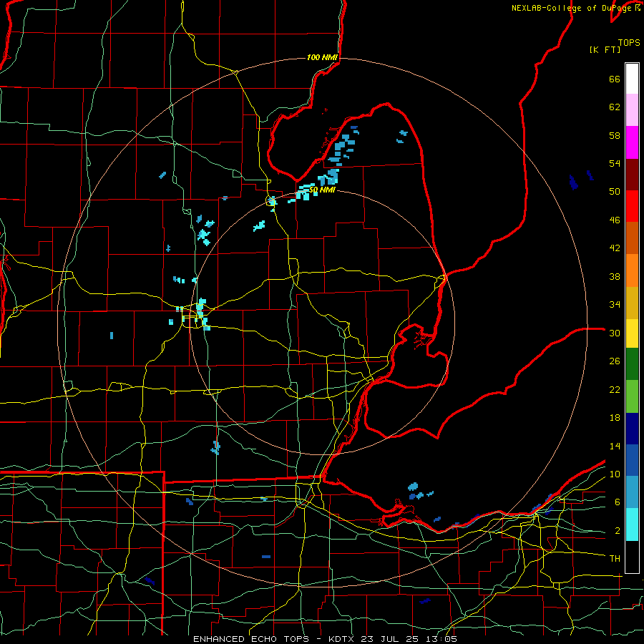Viewport: 644px width, 644px height.
Task: Click the "NEXLAB-College of DuPage" credit text
Action: coord(570,8)
